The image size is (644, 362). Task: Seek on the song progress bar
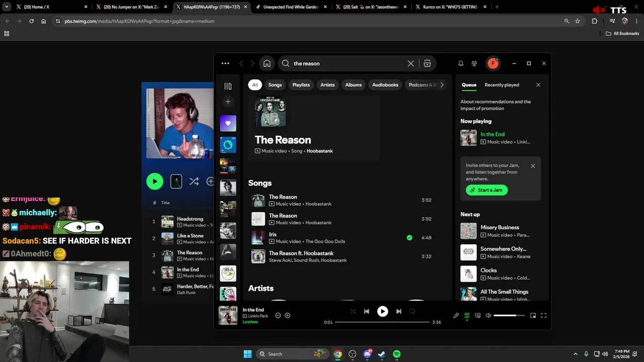click(x=382, y=322)
